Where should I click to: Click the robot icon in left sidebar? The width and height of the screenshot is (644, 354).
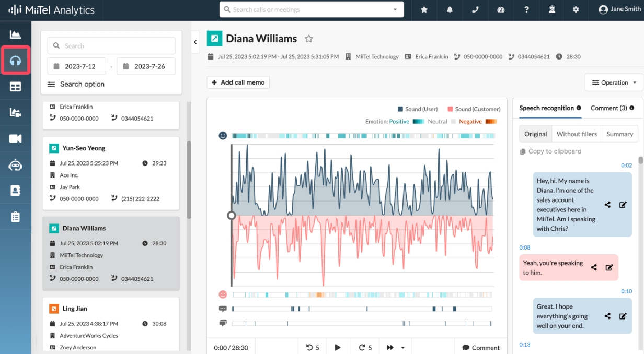click(15, 165)
